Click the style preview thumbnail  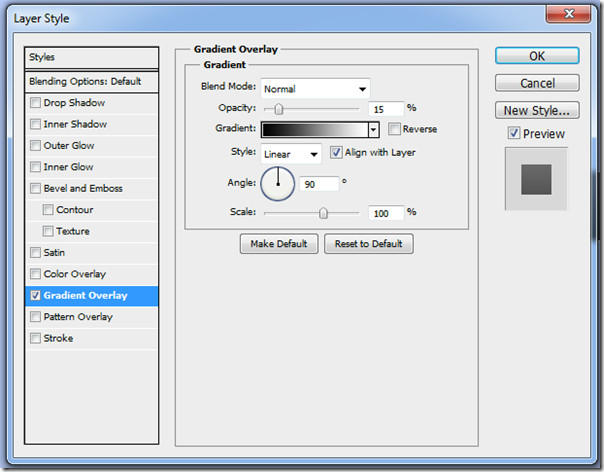pyautogui.click(x=536, y=179)
